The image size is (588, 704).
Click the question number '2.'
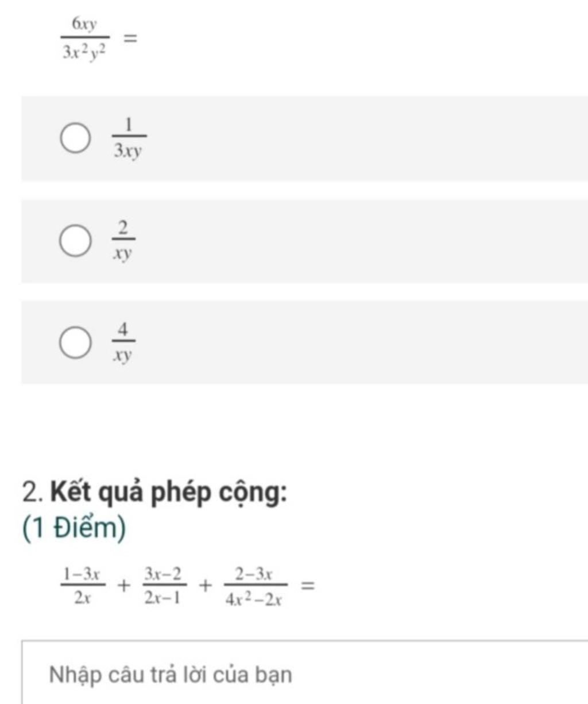tap(33, 493)
